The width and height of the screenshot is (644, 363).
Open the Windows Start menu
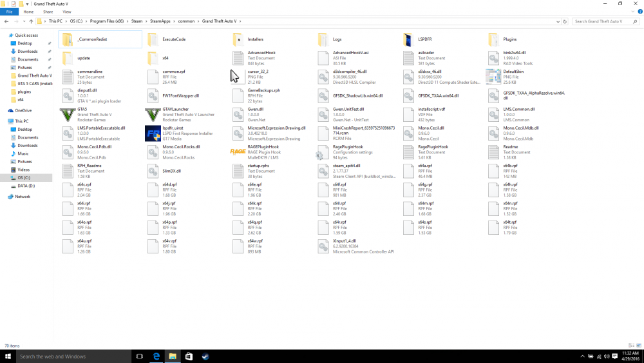point(8,357)
